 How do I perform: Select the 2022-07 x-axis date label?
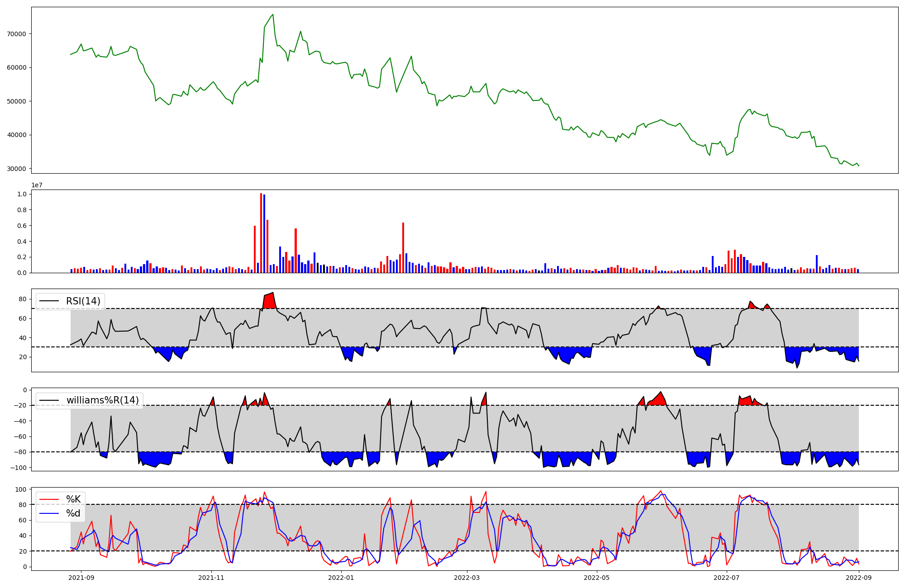(726, 578)
